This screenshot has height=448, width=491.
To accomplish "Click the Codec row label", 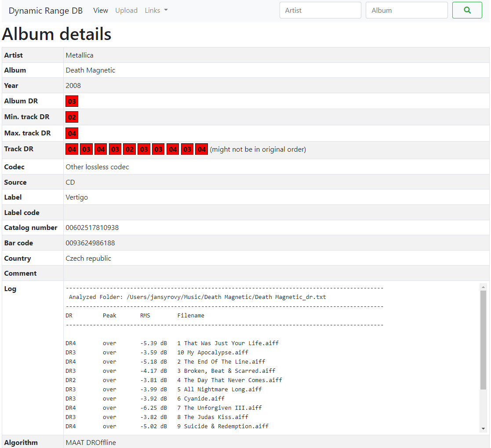I will 14,167.
